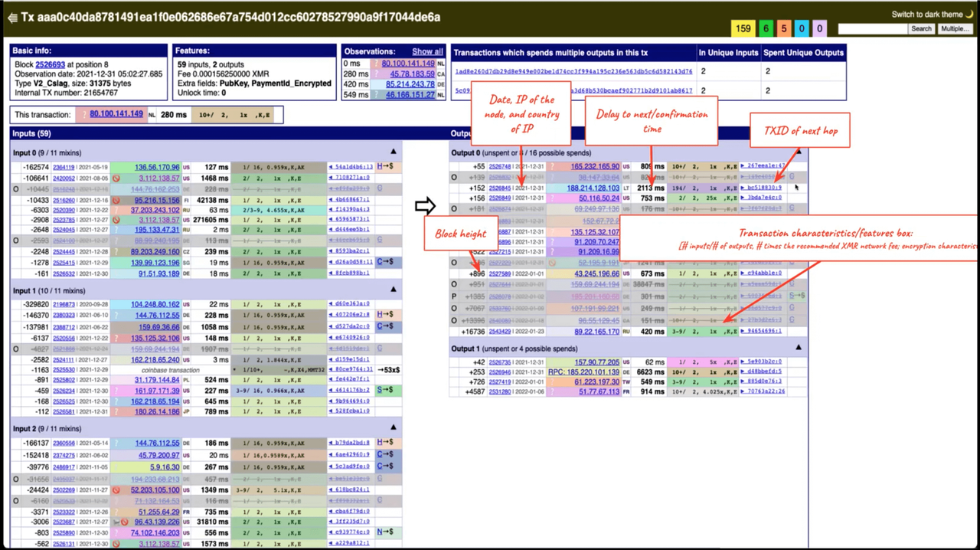Image resolution: width=980 pixels, height=550 pixels.
Task: Click G tag on struck-through -10445 row
Action: pyautogui.click(x=379, y=188)
